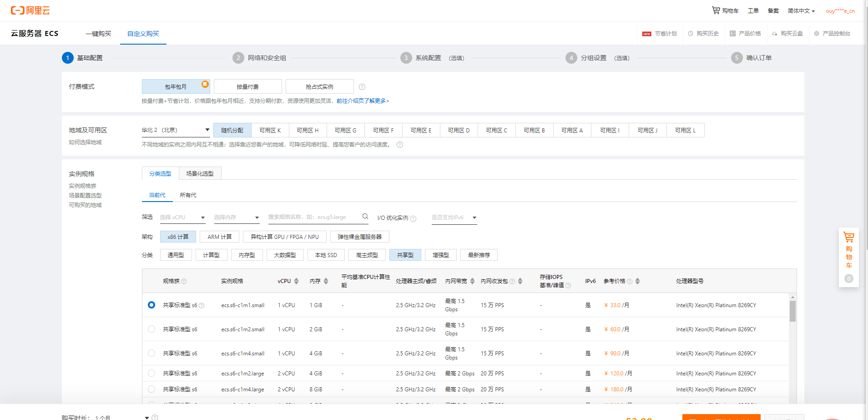This screenshot has width=868, height=420.
Task: Open the Alibaba Cloud logo home link
Action: [30, 10]
